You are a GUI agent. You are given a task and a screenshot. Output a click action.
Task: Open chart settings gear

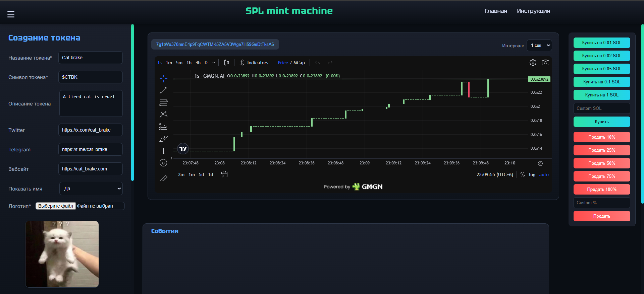point(533,63)
